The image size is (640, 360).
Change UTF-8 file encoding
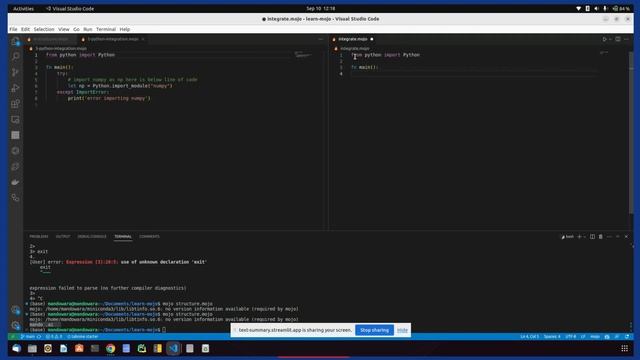[x=571, y=337]
